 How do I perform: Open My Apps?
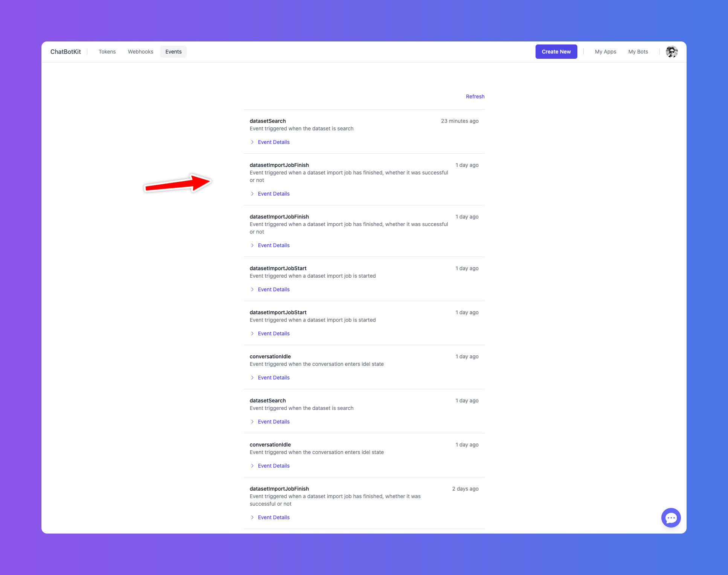pyautogui.click(x=605, y=52)
